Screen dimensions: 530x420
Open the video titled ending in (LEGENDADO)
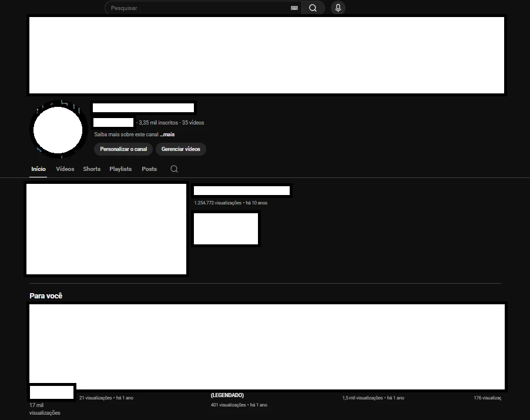pyautogui.click(x=227, y=395)
